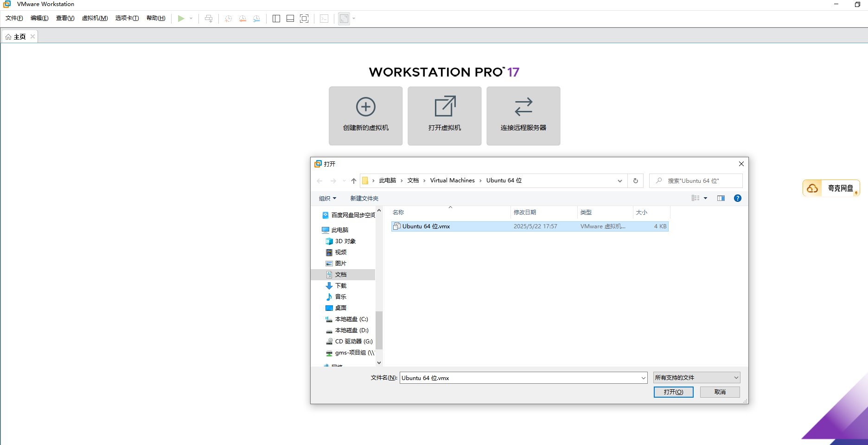
Task: Open the stretch display dropdown arrow
Action: (354, 19)
